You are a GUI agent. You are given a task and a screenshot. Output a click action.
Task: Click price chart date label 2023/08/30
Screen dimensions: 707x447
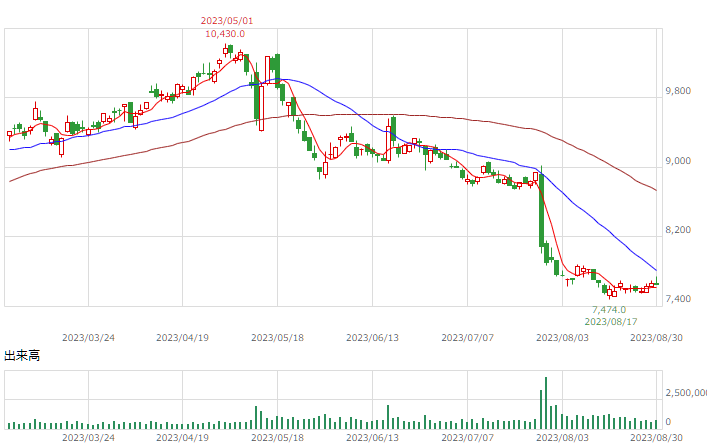pos(656,338)
